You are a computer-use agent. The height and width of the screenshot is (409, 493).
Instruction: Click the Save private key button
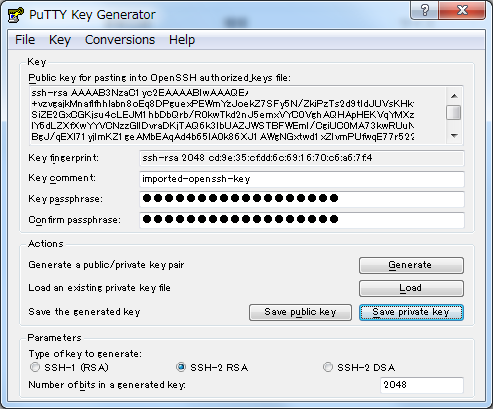point(411,312)
